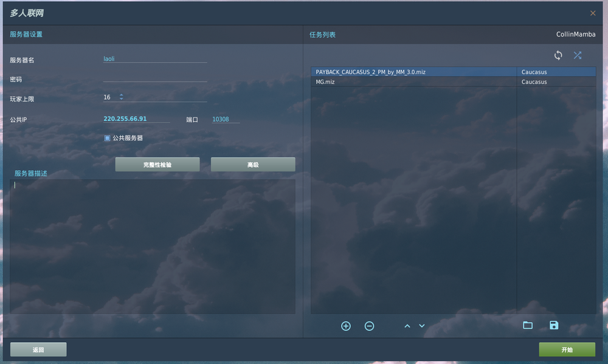Image resolution: width=608 pixels, height=364 pixels.
Task: Toggle the 公共服务器 checkbox
Action: tap(107, 138)
